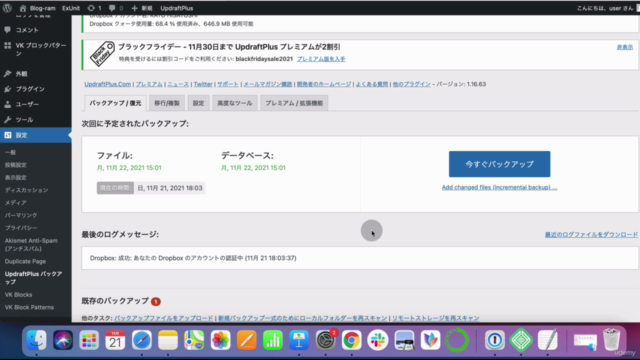Click プレミアム版を入手 link
The width and height of the screenshot is (640, 360).
[321, 59]
